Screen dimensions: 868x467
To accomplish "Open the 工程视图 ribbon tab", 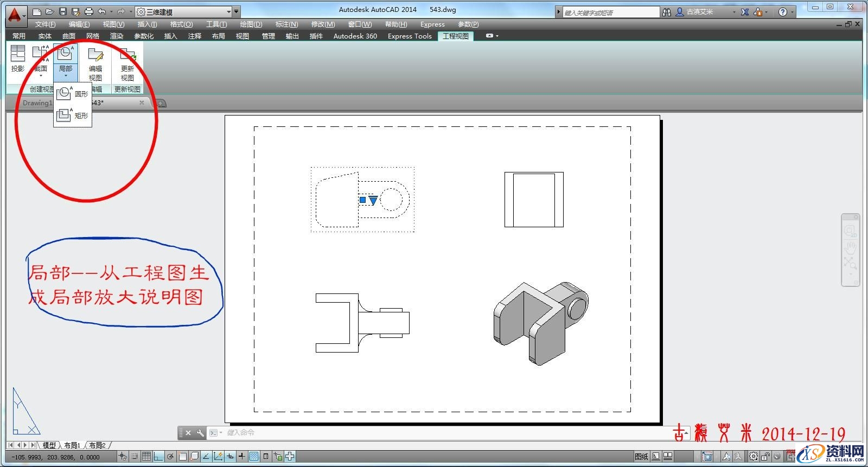I will click(x=455, y=36).
